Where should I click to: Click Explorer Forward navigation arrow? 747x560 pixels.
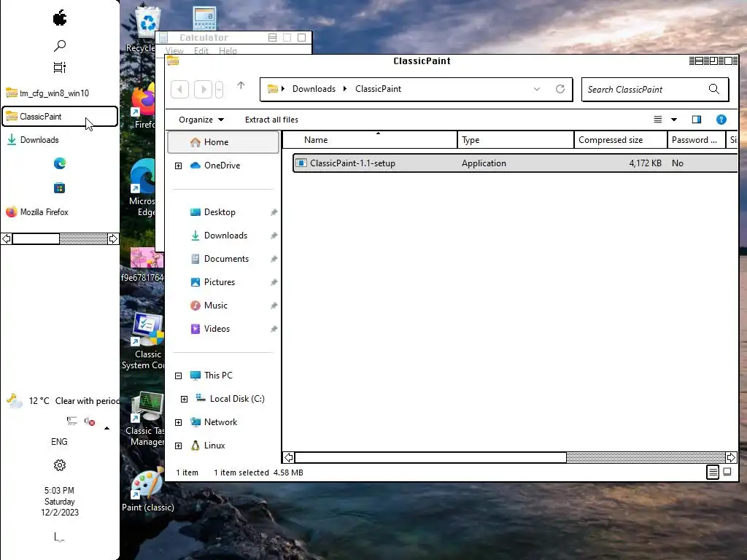[203, 89]
